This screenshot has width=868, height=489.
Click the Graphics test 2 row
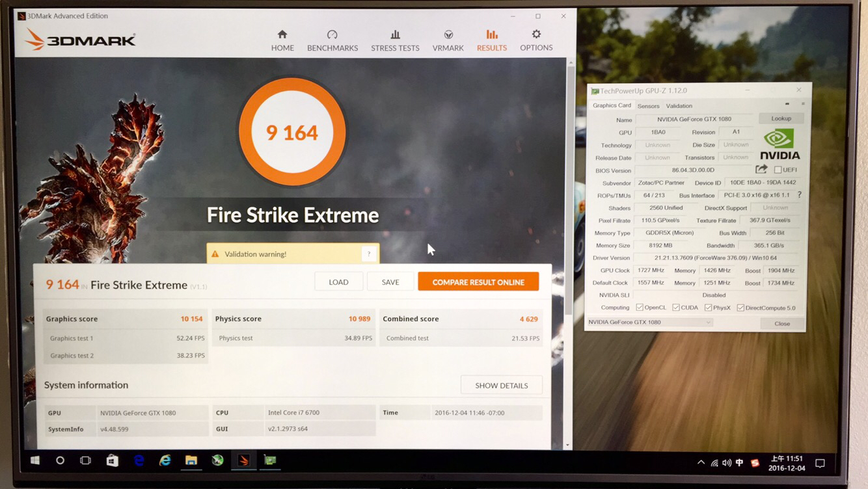pyautogui.click(x=126, y=356)
